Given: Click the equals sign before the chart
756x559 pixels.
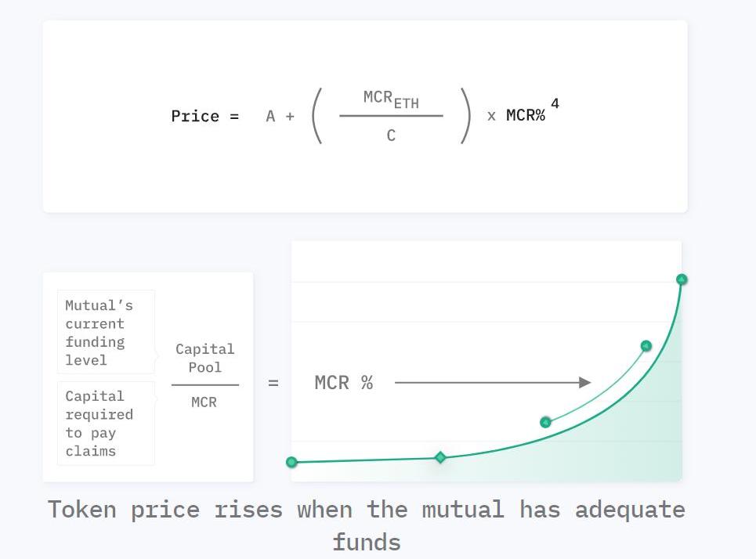Looking at the screenshot, I should pyautogui.click(x=273, y=384).
